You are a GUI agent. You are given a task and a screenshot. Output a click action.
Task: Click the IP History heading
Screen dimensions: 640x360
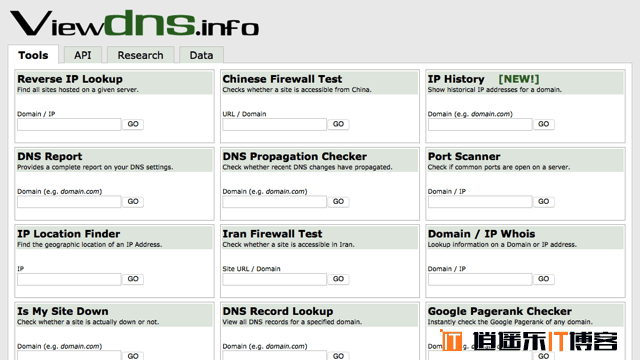456,79
